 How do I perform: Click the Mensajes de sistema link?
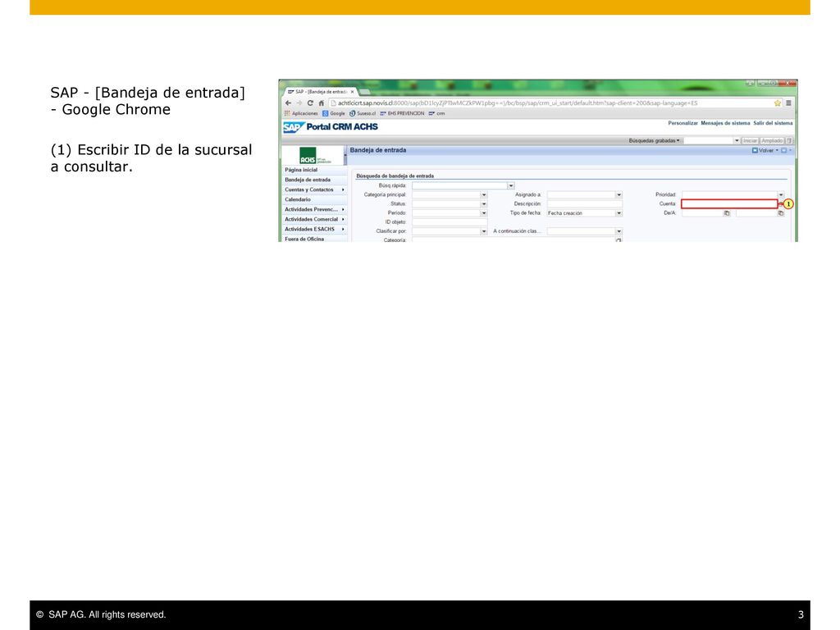pos(725,123)
